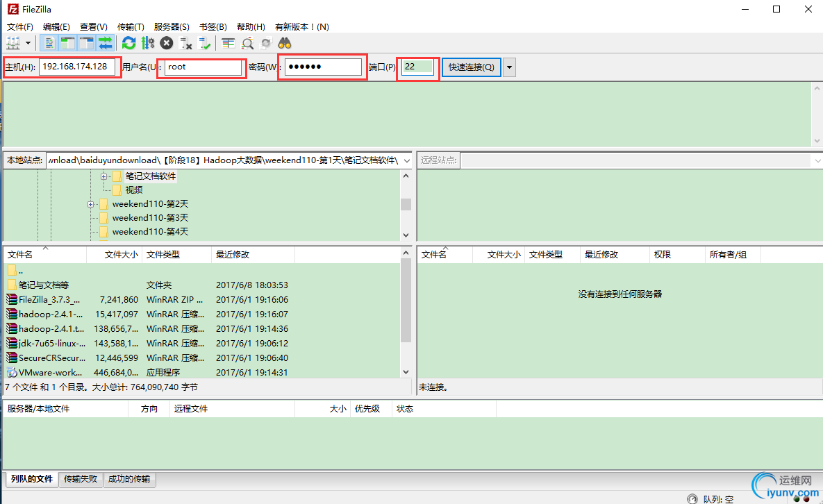Screen dimensions: 823x504
Task: Select the weekend110-第3天 folder
Action: click(150, 218)
